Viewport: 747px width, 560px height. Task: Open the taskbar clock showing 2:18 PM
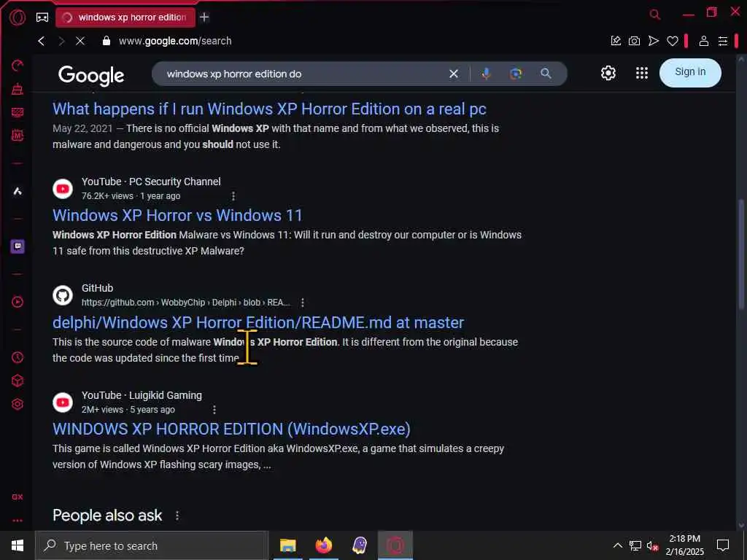pos(685,545)
